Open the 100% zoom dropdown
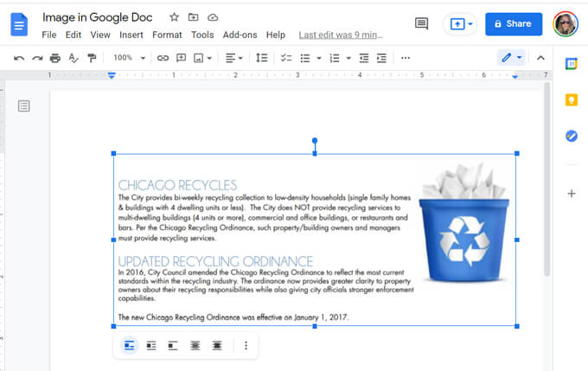The width and height of the screenshot is (588, 371). point(129,58)
